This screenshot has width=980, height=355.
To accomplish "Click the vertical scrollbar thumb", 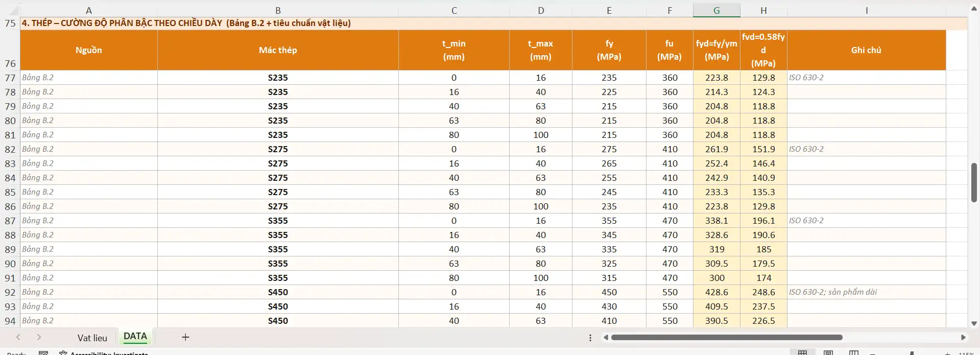I will [974, 182].
